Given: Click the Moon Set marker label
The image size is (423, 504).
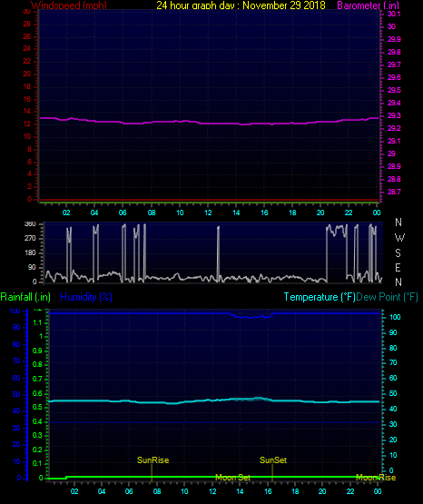Looking at the screenshot, I should (232, 478).
